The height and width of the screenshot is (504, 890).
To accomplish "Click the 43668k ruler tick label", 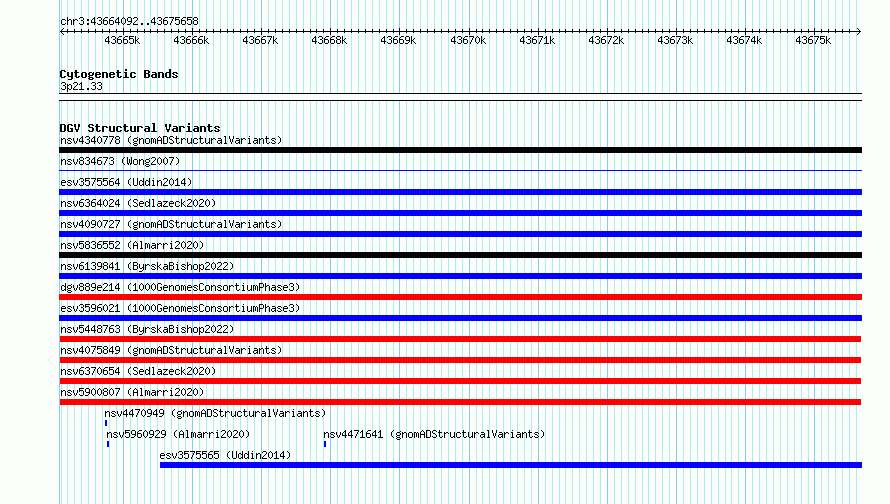I will [x=329, y=40].
